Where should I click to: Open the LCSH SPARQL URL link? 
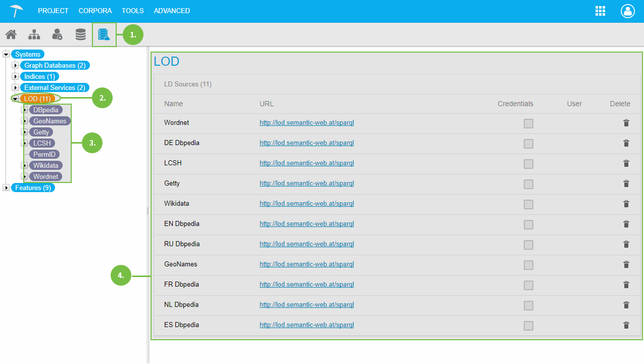pos(307,163)
